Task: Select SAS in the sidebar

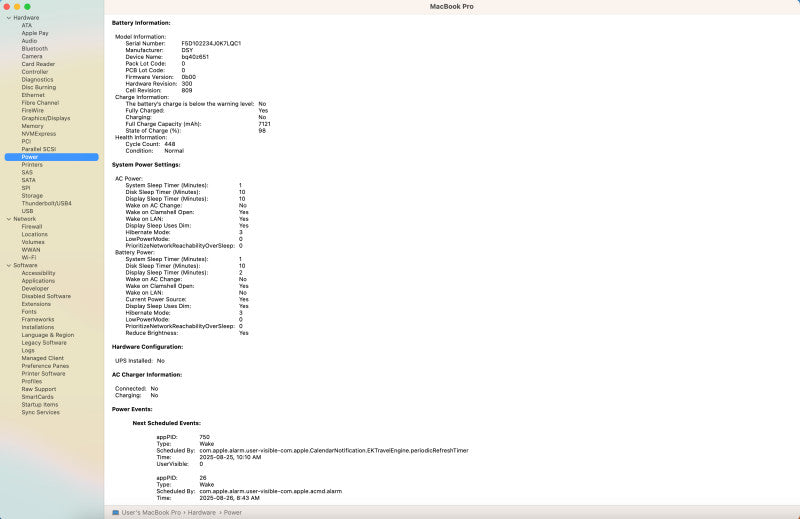Action: tap(27, 172)
